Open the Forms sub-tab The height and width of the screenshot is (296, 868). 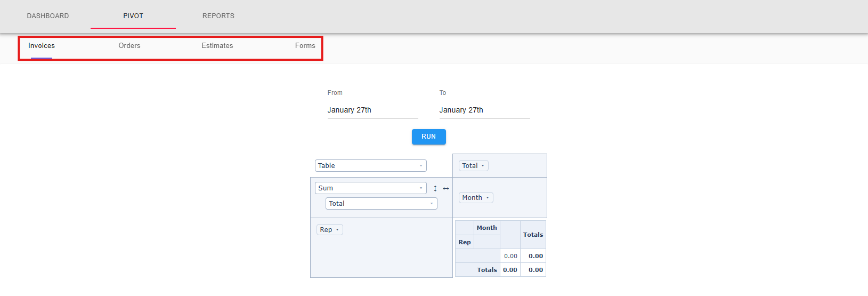(305, 46)
